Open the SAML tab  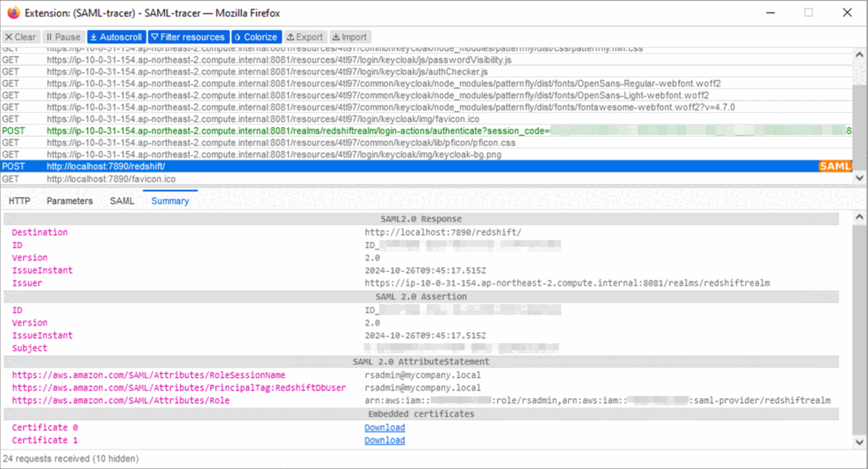122,201
